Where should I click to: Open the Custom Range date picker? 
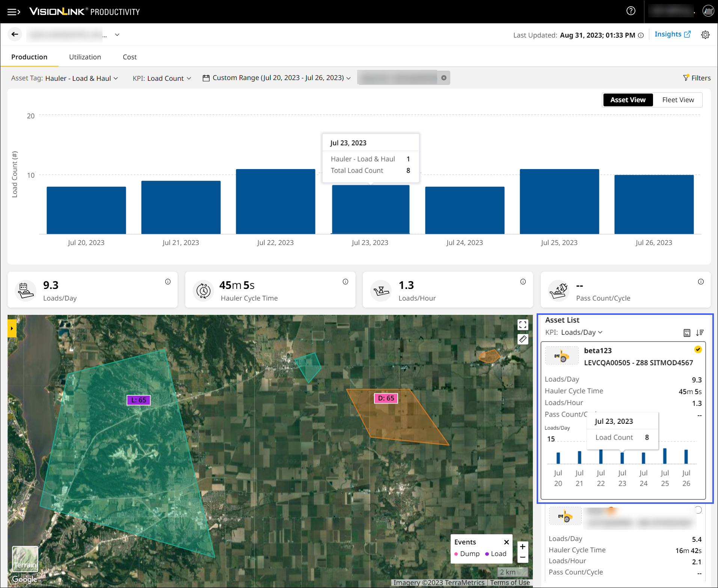[277, 78]
